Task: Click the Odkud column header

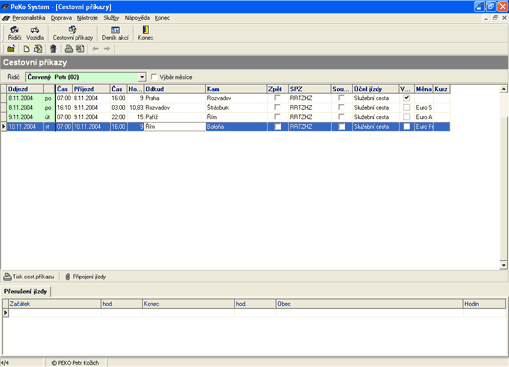Action: (175, 89)
